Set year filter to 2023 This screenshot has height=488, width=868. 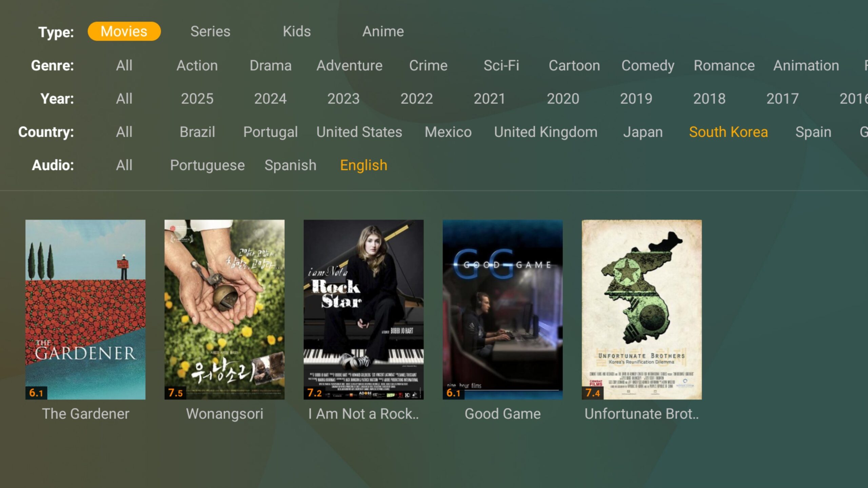click(343, 98)
